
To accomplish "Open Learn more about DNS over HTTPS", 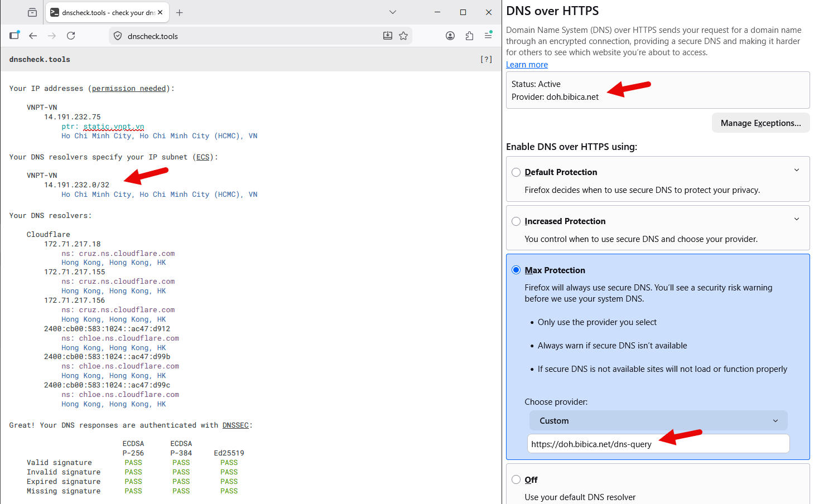I will coord(527,65).
